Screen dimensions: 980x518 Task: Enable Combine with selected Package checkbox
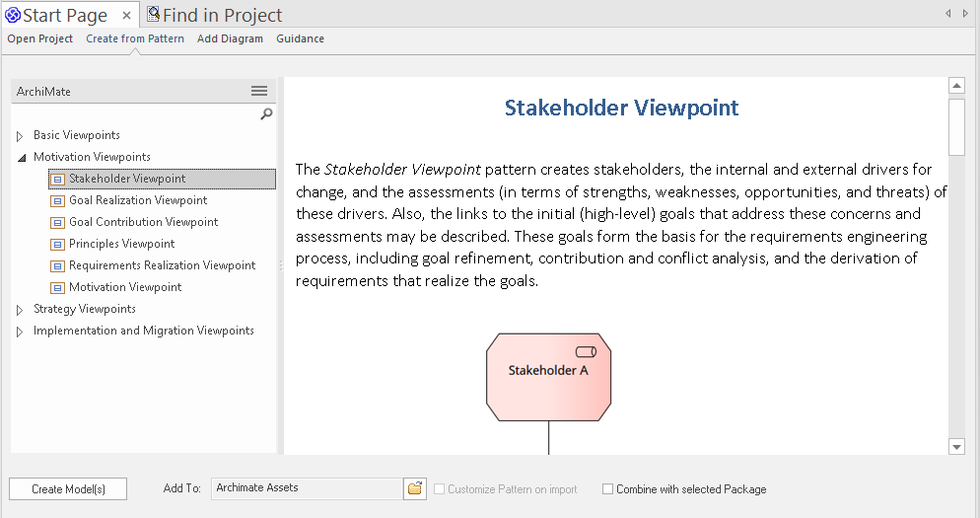click(x=608, y=489)
